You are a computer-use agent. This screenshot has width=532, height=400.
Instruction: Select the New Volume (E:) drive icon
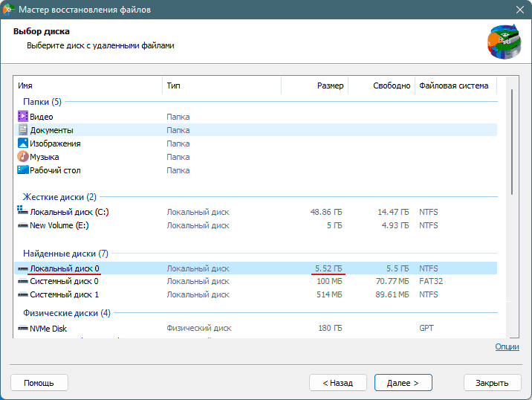coord(23,225)
